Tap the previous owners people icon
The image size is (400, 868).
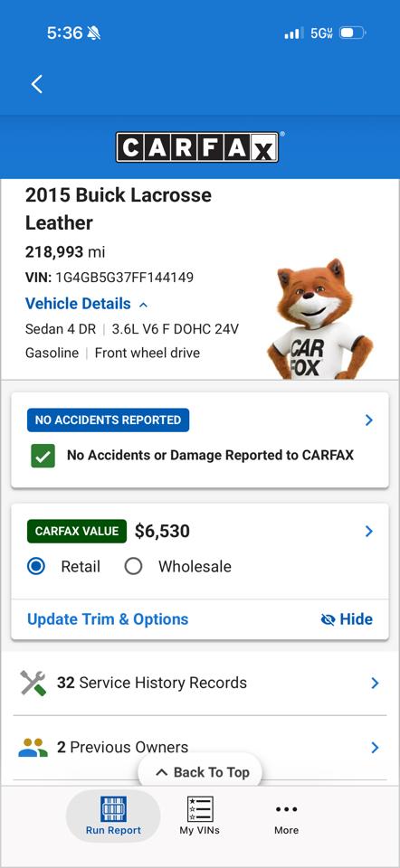pos(33,748)
